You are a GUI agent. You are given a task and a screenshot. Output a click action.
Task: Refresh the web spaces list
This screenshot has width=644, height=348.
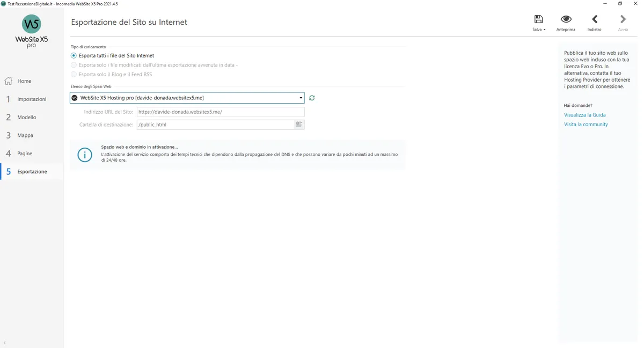(x=312, y=98)
